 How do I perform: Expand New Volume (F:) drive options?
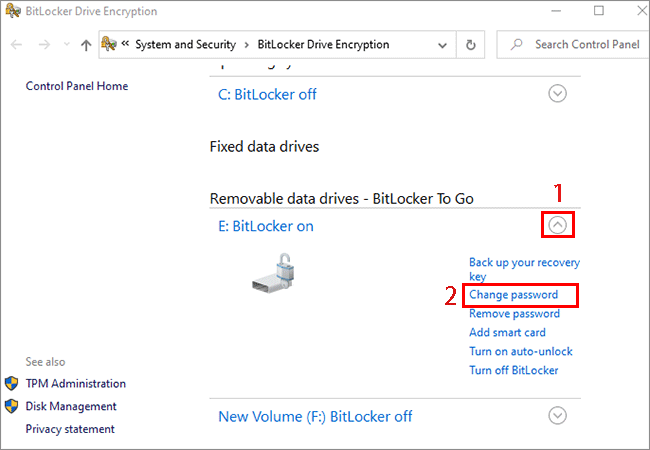tap(557, 416)
